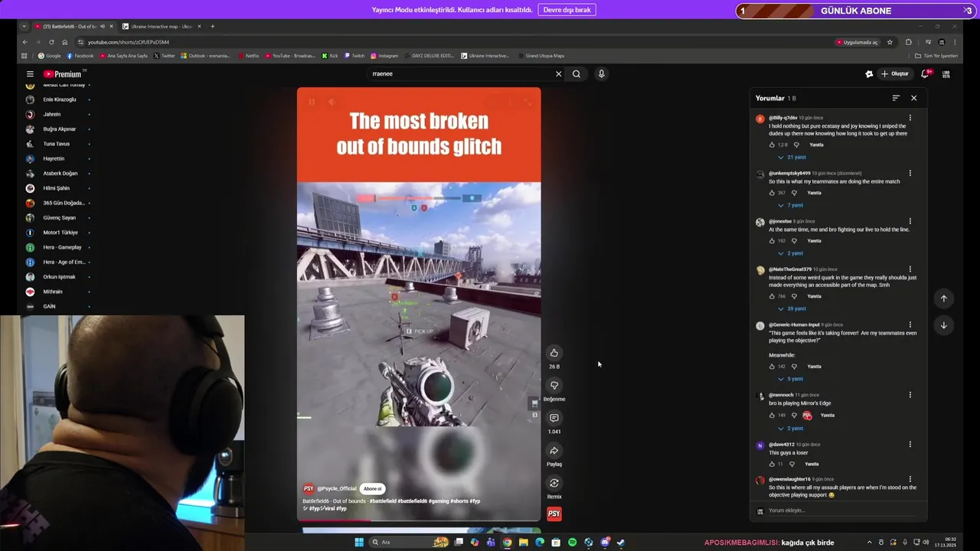
Task: Expand 2 yanıt under @jonestse comment
Action: (791, 253)
